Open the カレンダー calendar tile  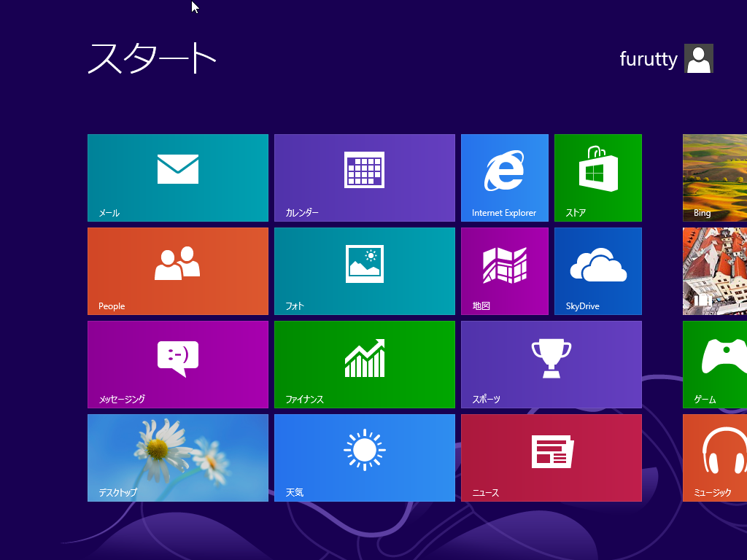pos(365,178)
